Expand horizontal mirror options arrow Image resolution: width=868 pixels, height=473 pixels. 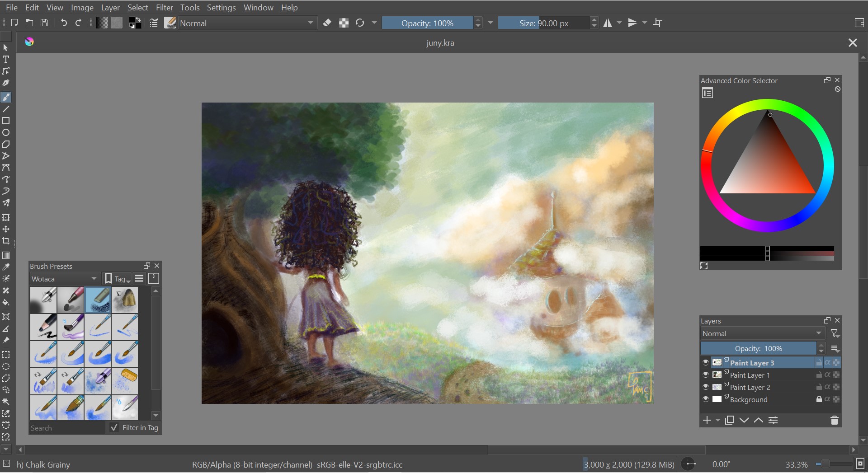[620, 23]
